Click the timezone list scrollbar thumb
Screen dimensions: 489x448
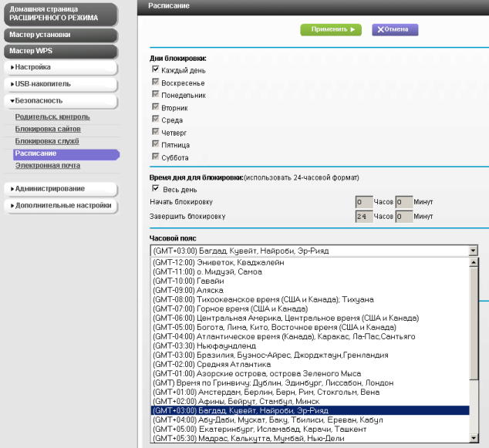[x=474, y=323]
